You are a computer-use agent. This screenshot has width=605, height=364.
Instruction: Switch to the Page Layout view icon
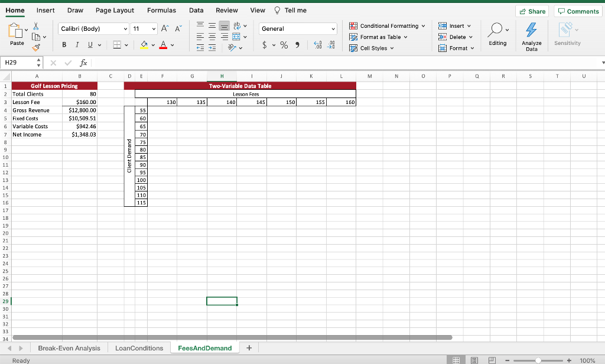(474, 360)
